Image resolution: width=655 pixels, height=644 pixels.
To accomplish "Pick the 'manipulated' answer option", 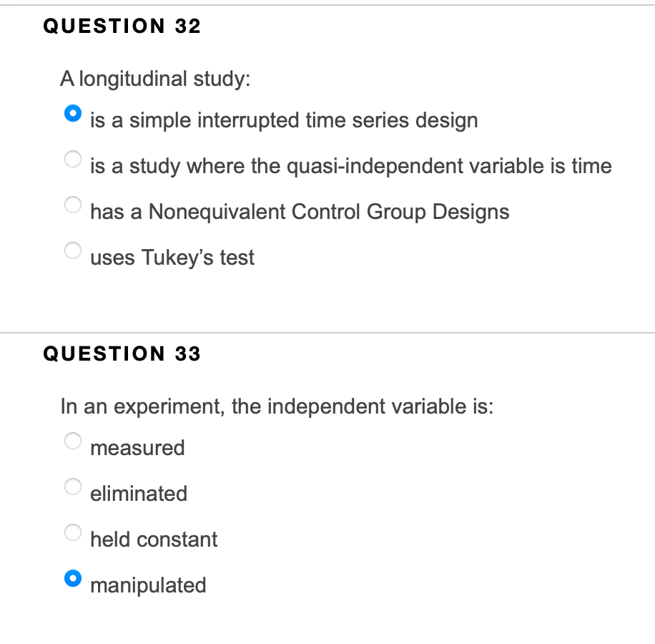I will tap(73, 578).
